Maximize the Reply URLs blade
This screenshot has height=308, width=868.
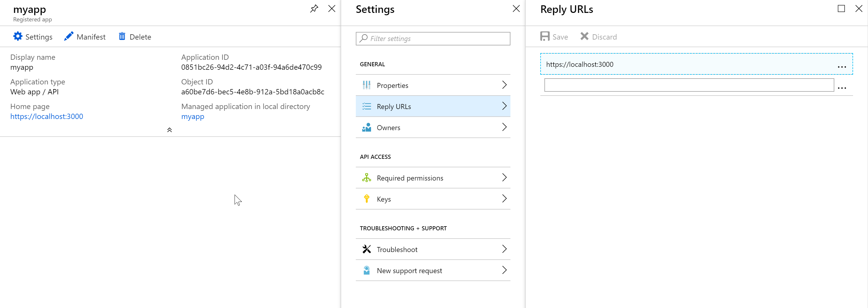pos(841,8)
